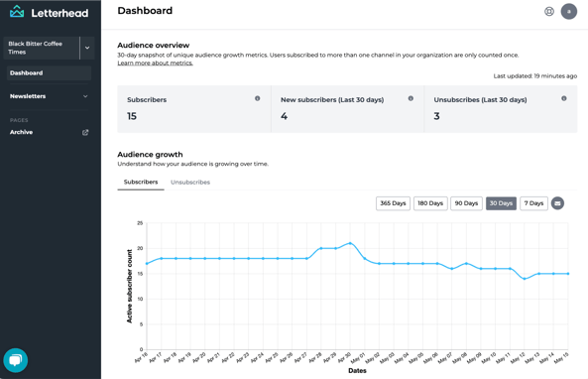Click the email report icon button

(557, 203)
